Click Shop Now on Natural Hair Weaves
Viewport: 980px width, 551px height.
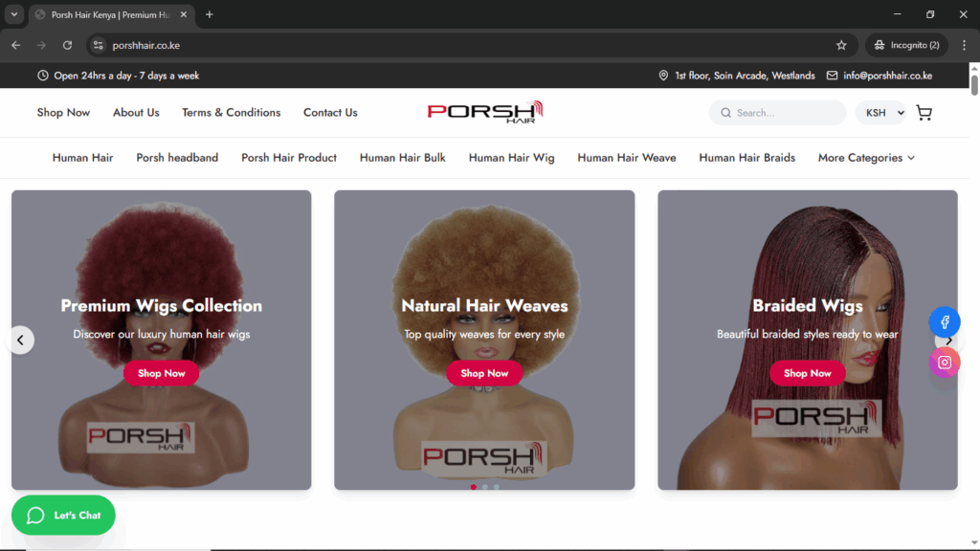[x=484, y=373]
